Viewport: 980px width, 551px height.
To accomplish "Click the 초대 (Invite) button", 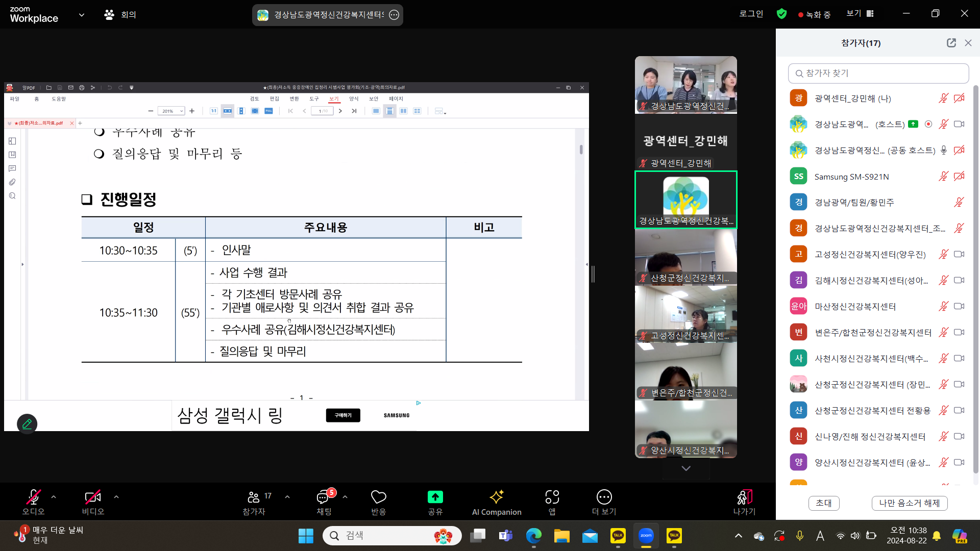I will coord(824,503).
